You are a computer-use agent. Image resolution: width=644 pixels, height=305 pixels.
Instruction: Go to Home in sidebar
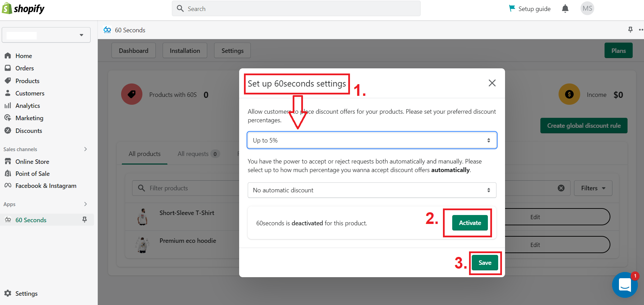tap(23, 56)
